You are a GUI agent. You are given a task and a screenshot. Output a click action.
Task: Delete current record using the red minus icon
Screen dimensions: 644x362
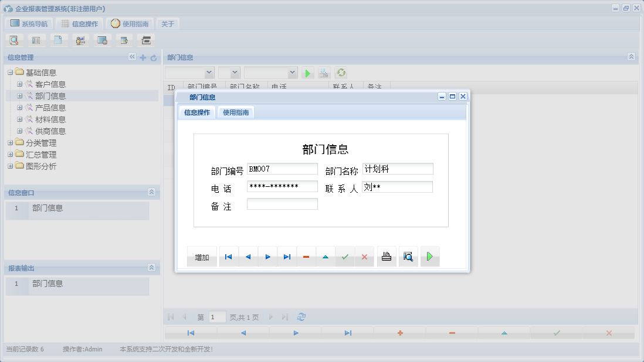pyautogui.click(x=306, y=256)
